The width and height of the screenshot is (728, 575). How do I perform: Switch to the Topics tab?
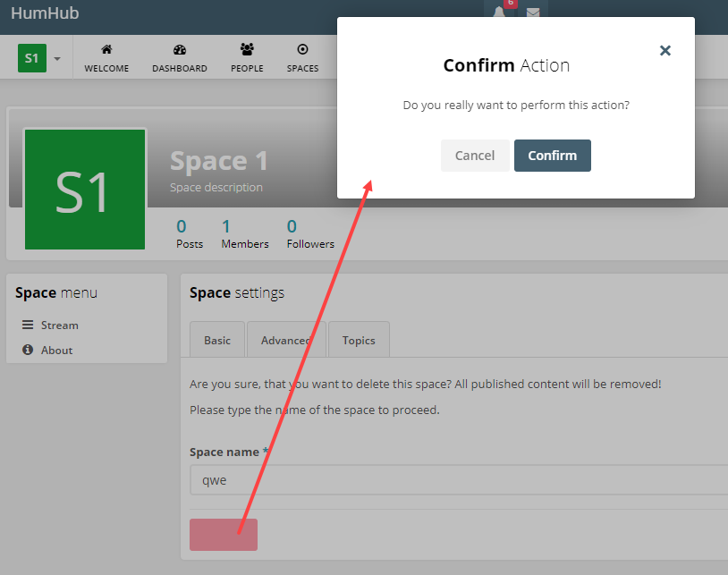358,340
